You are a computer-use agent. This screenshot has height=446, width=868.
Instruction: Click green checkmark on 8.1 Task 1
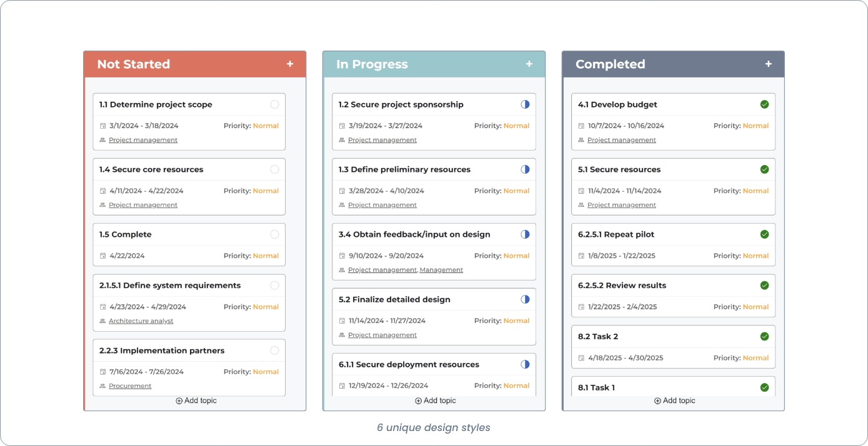point(764,387)
